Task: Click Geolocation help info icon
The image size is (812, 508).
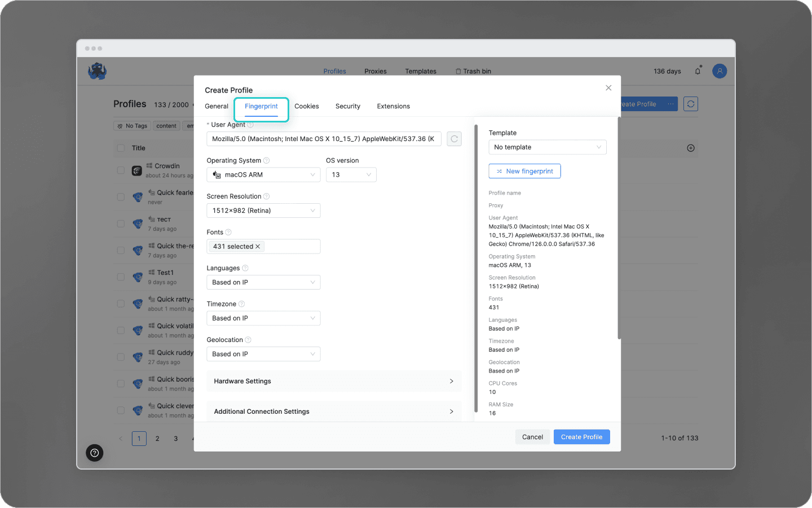Action: 248,340
